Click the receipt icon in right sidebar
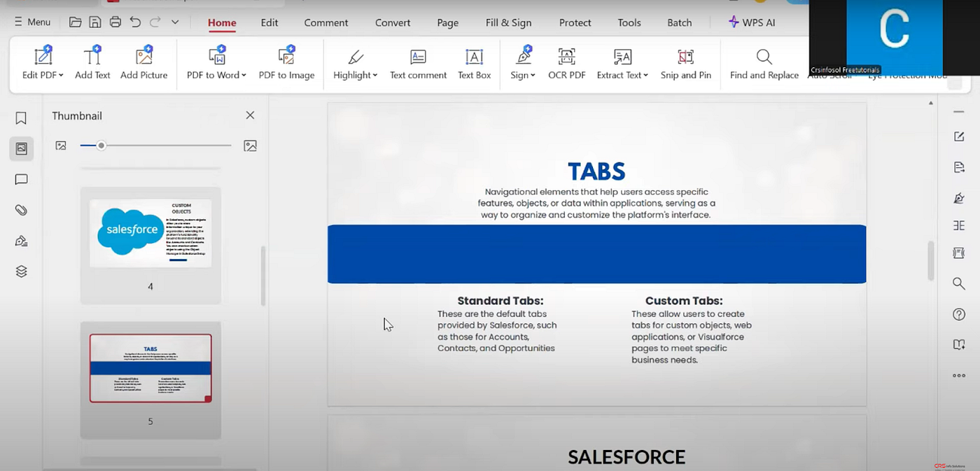The height and width of the screenshot is (471, 980). click(x=959, y=253)
